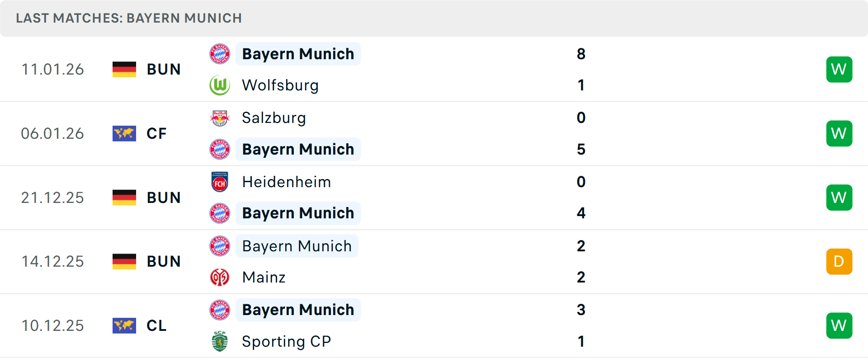Open the Heidenheim team link

click(287, 182)
